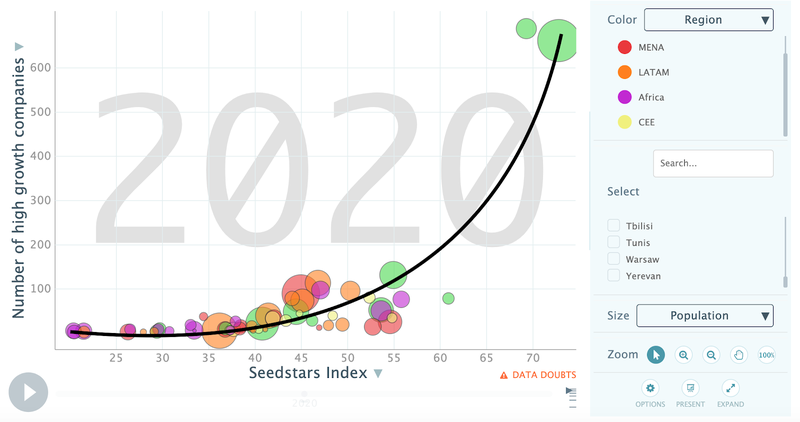Open the Size Population dropdown
Screen dimensions: 800x422
point(705,316)
